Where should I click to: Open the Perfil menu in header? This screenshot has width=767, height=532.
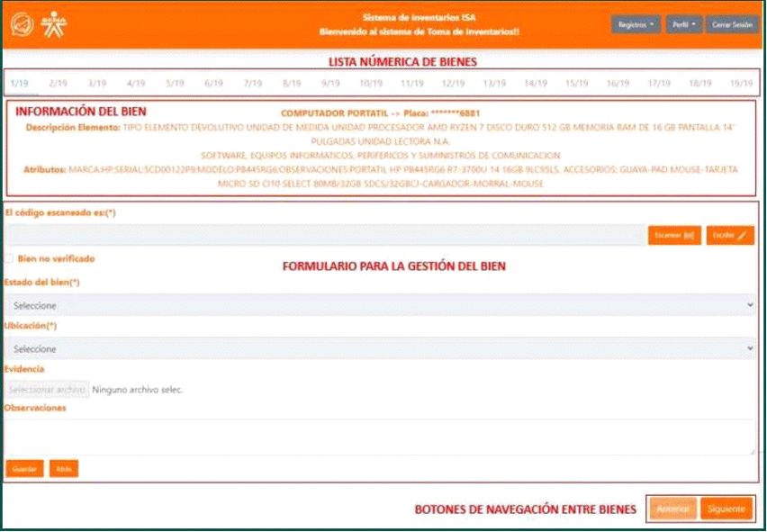[684, 25]
